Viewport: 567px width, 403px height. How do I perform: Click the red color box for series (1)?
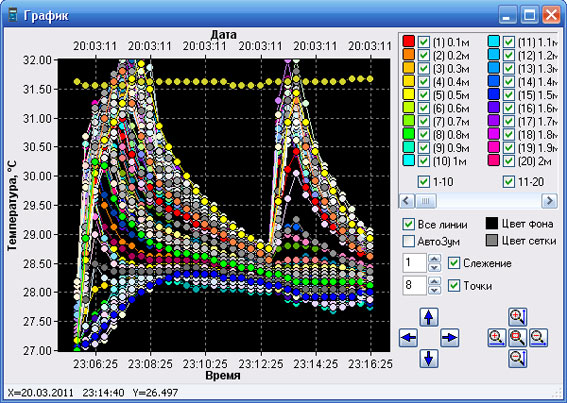pyautogui.click(x=409, y=41)
